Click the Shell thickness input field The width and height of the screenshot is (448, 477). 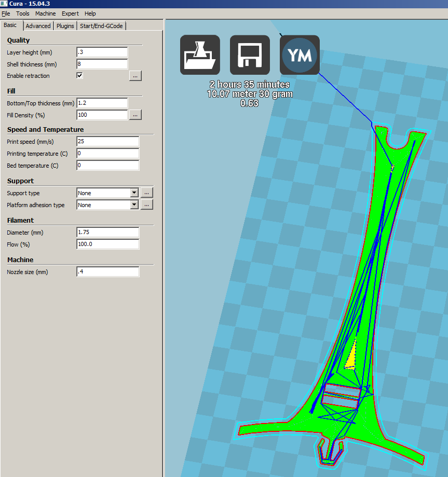point(102,64)
